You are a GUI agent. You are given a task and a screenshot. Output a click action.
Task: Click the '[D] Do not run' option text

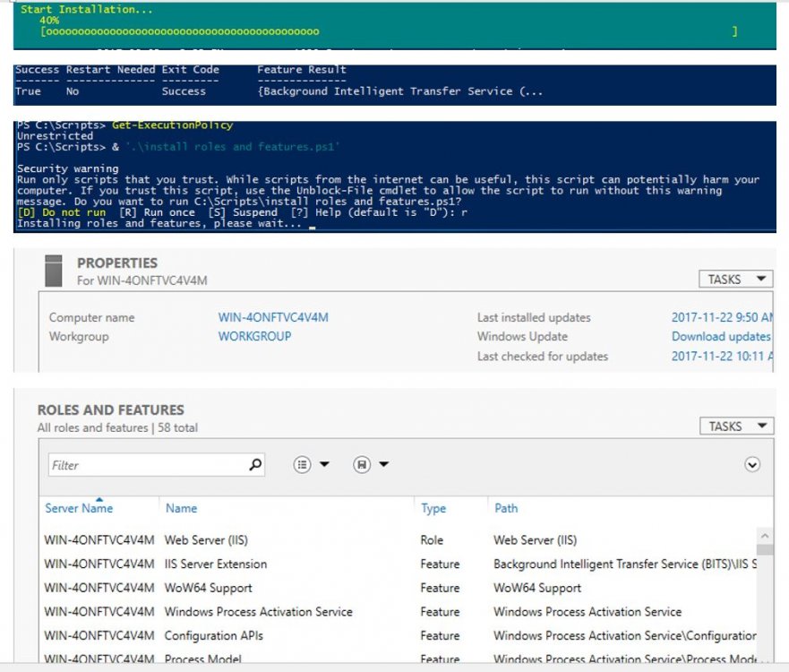(x=62, y=212)
